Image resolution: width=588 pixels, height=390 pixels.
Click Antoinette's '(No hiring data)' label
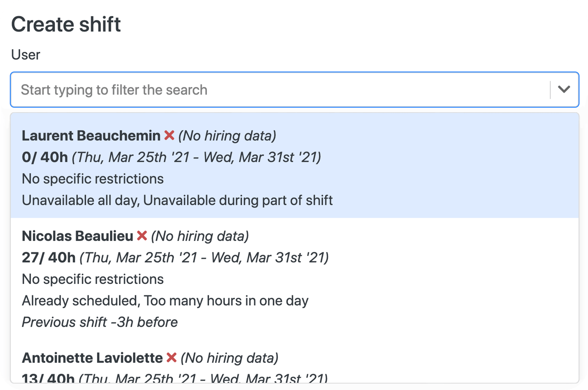[x=229, y=358]
